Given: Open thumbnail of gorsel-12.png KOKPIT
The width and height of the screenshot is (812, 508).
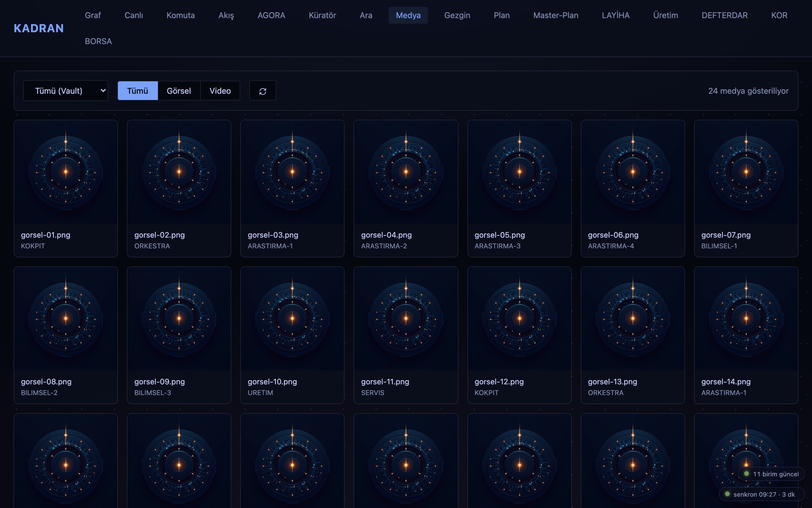Looking at the screenshot, I should pyautogui.click(x=519, y=319).
